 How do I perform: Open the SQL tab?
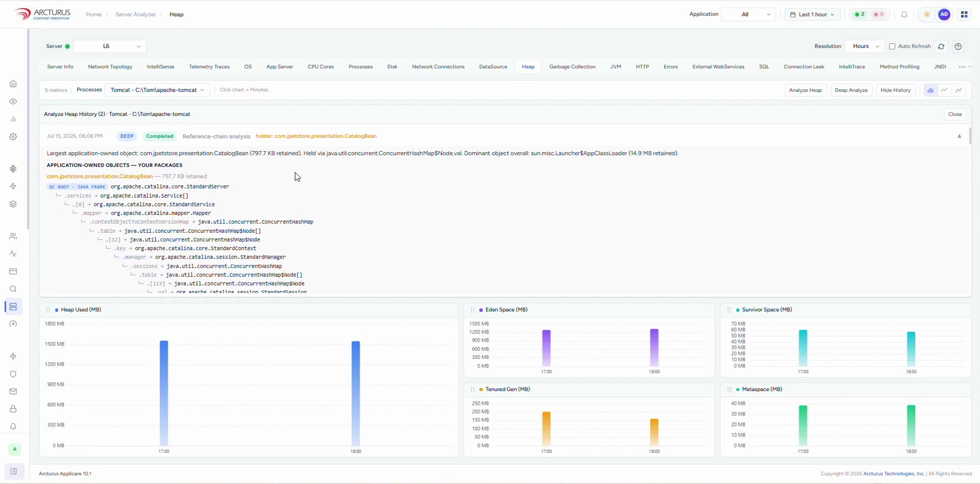[764, 67]
